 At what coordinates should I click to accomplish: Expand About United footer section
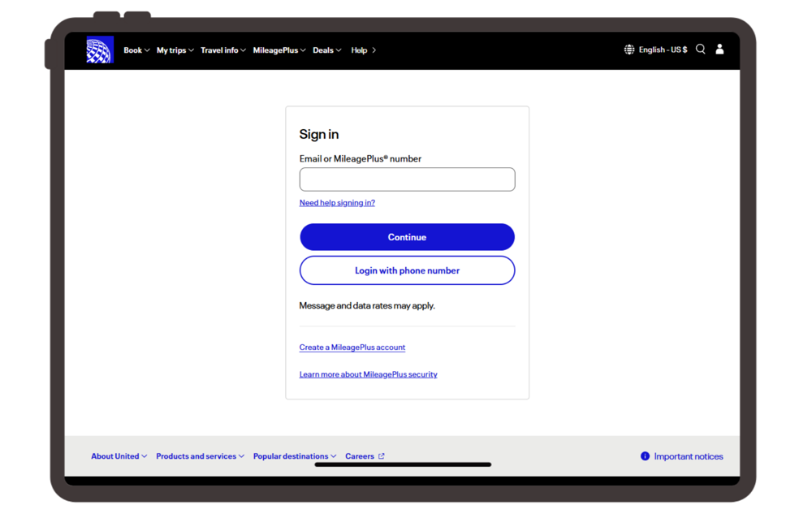click(119, 455)
